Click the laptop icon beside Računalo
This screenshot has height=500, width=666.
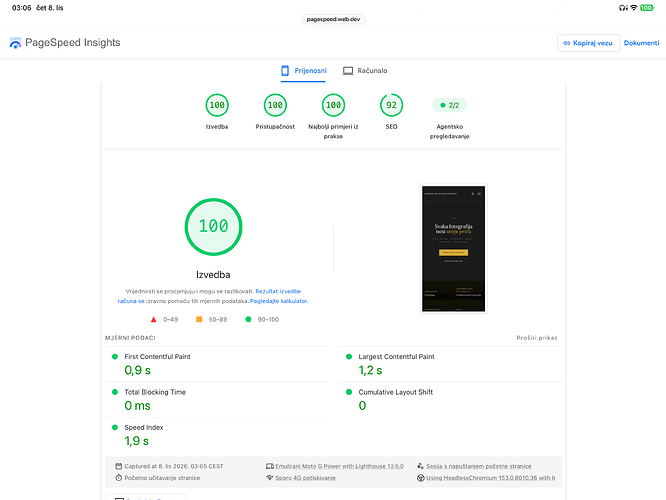(348, 71)
